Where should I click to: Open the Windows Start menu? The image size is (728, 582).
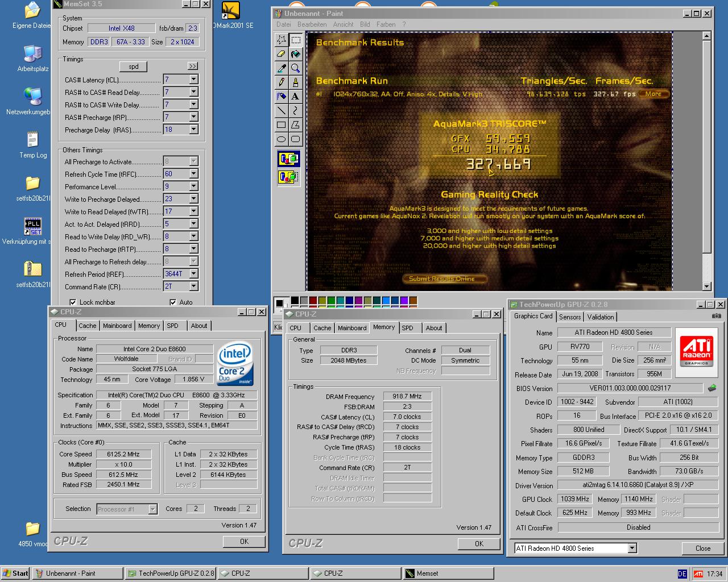(15, 573)
